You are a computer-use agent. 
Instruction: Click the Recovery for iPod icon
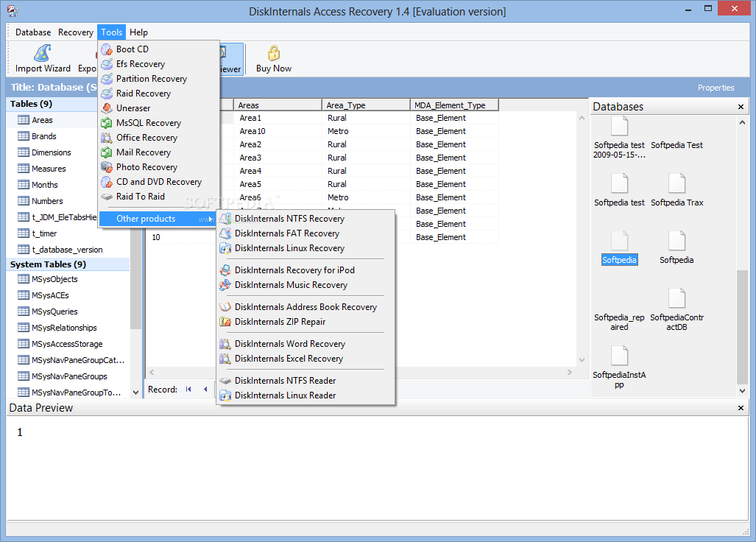tap(225, 270)
